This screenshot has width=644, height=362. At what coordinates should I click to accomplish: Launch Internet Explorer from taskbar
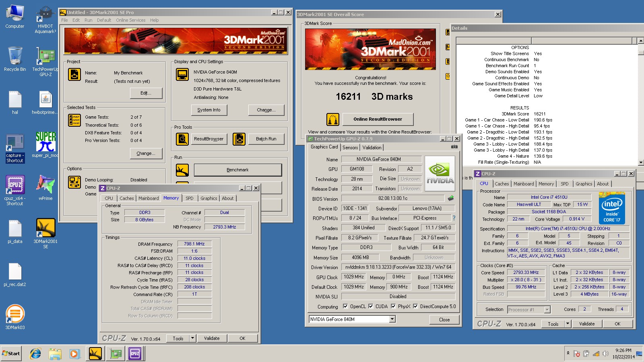[x=35, y=354]
